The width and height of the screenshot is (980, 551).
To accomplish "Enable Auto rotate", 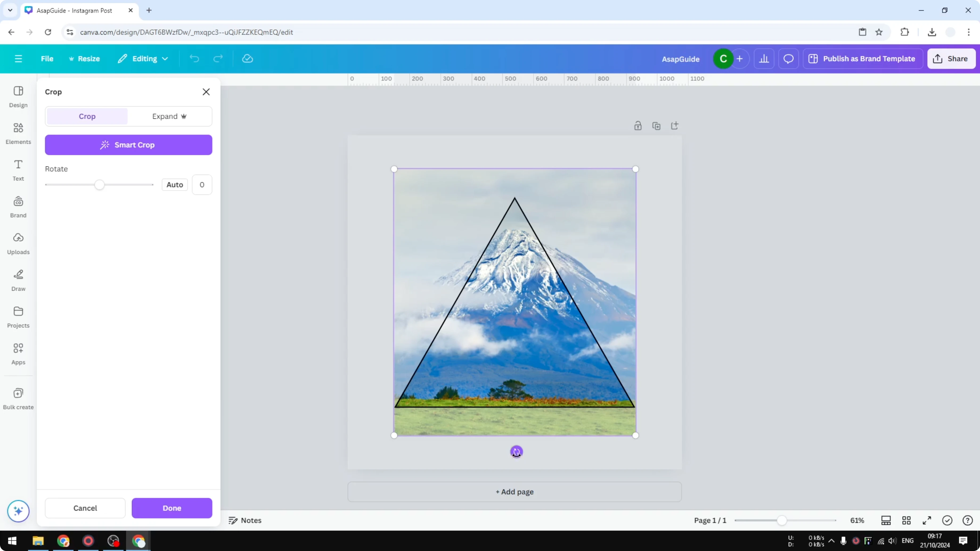I will point(174,184).
